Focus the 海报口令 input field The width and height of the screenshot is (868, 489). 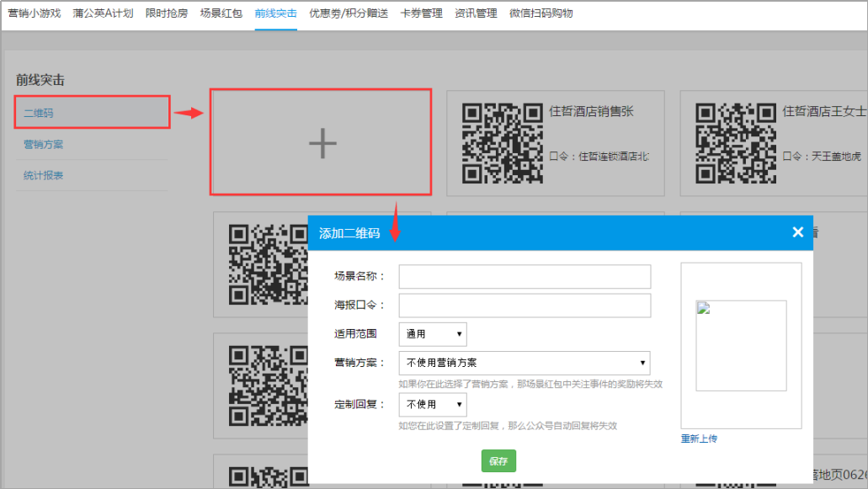pyautogui.click(x=525, y=306)
